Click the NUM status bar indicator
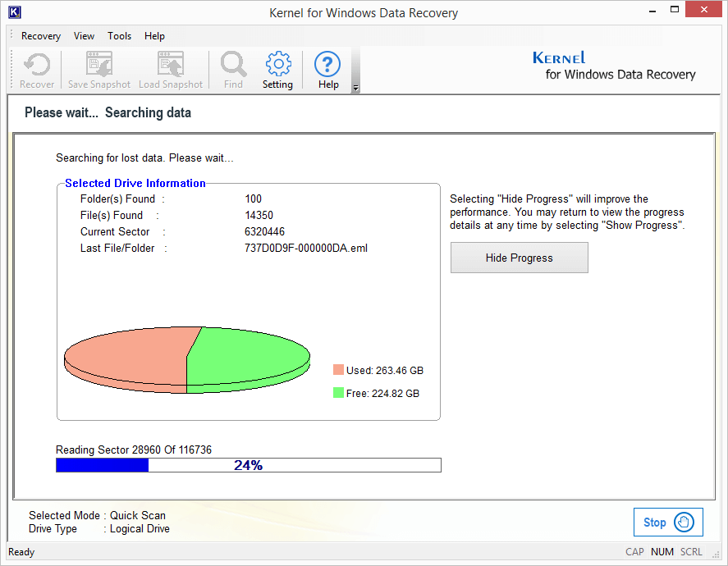 pyautogui.click(x=662, y=552)
